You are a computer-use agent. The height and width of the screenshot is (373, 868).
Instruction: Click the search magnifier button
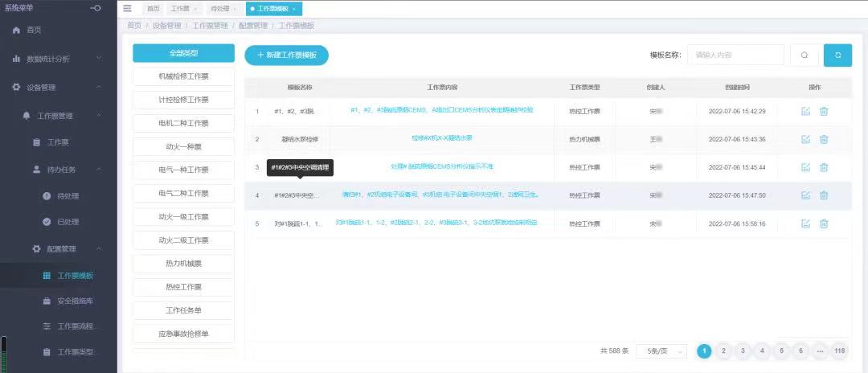804,55
